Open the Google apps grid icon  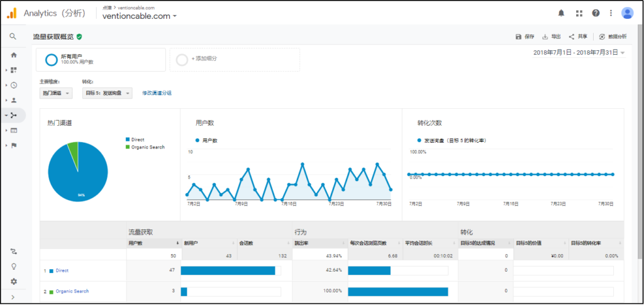point(579,13)
